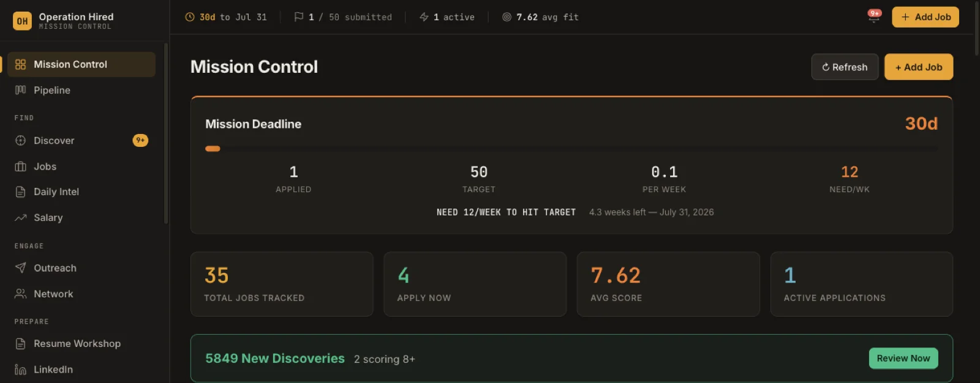Click the Mission Control grid icon in sidebar
980x383 pixels.
pyautogui.click(x=20, y=64)
